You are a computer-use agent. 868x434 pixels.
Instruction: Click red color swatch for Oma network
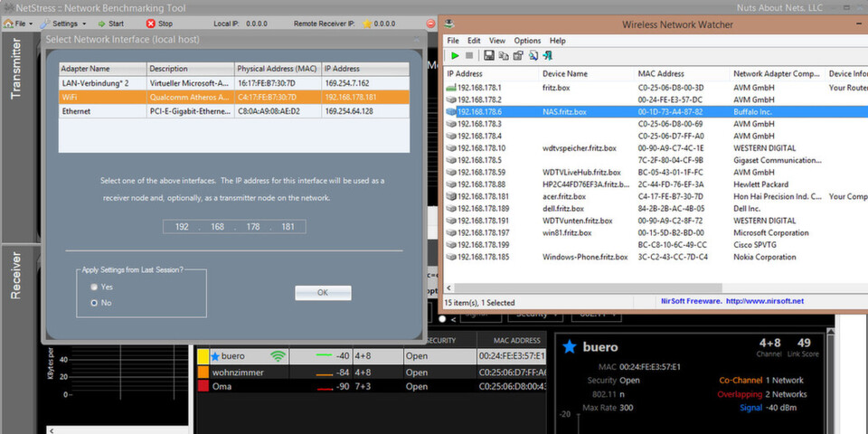[x=203, y=386]
